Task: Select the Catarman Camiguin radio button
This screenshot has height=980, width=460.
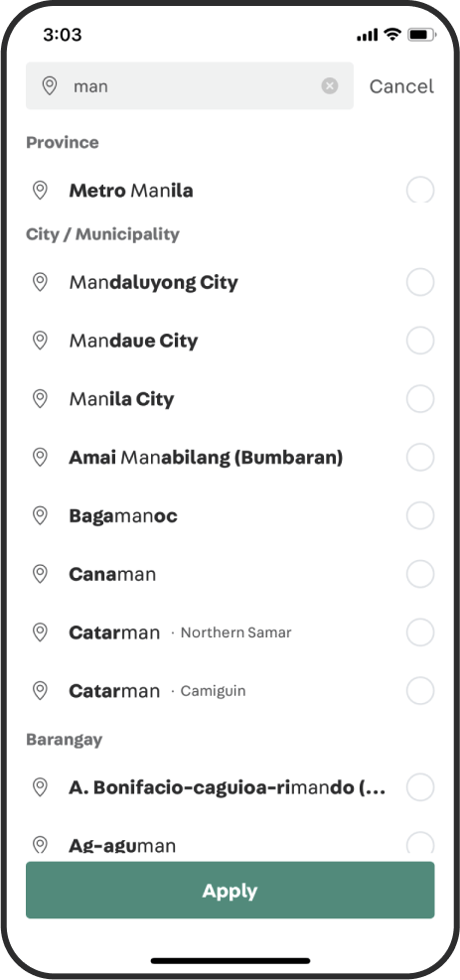Action: [420, 691]
